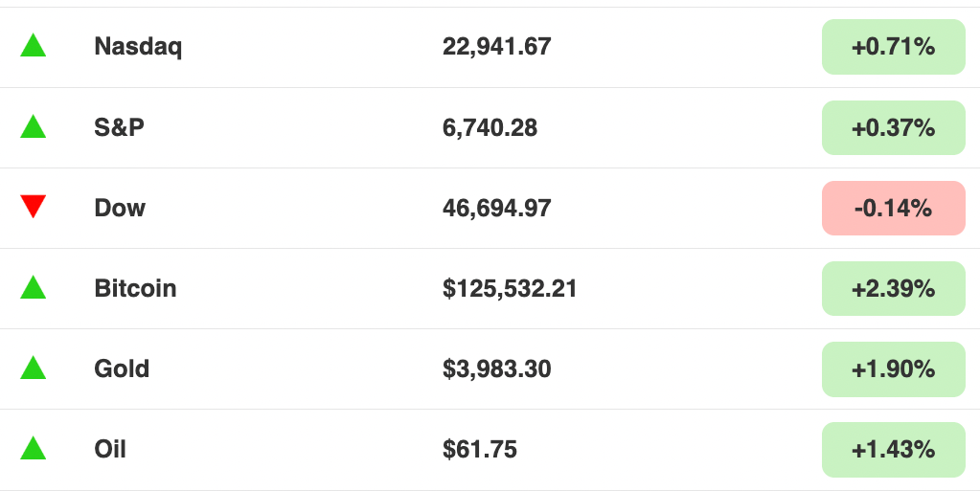Click the green up arrow beside Nasdaq

point(34,46)
